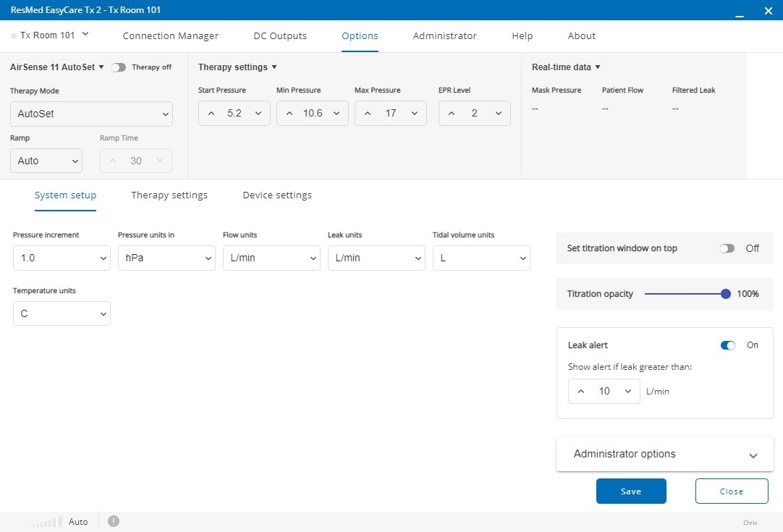Click the EPR Level value 2
783x532 pixels.
475,114
